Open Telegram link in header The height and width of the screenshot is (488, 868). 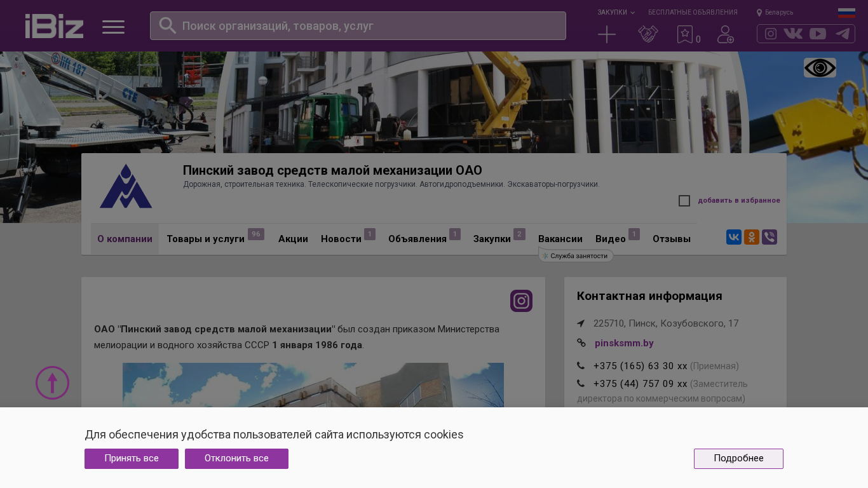tap(843, 34)
